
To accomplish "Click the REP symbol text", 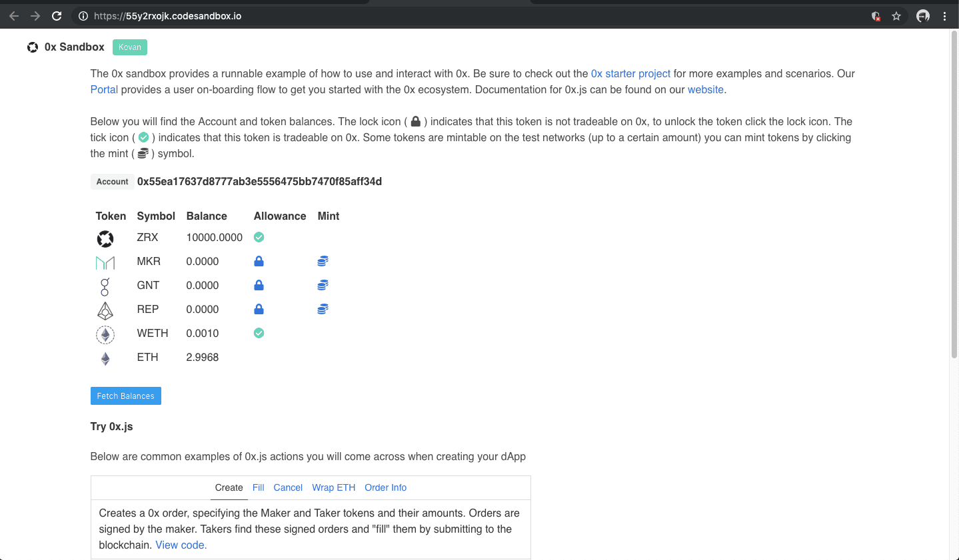I will pyautogui.click(x=148, y=309).
